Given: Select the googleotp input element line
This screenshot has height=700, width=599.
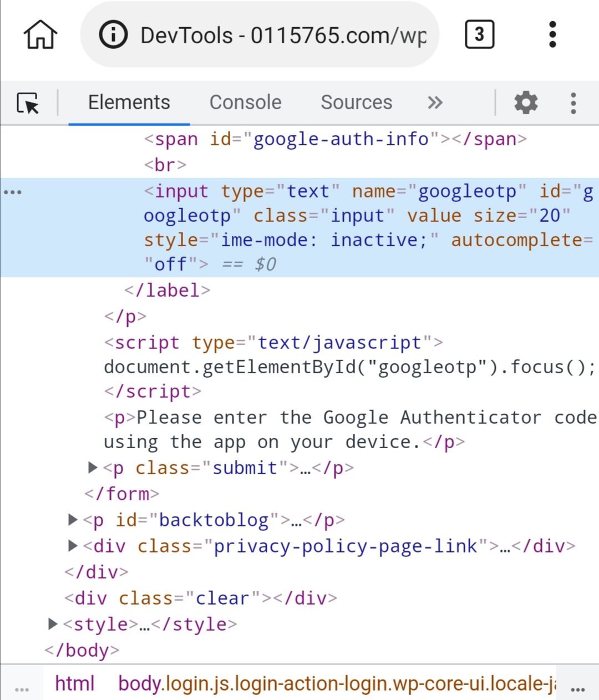Looking at the screenshot, I should 299,227.
